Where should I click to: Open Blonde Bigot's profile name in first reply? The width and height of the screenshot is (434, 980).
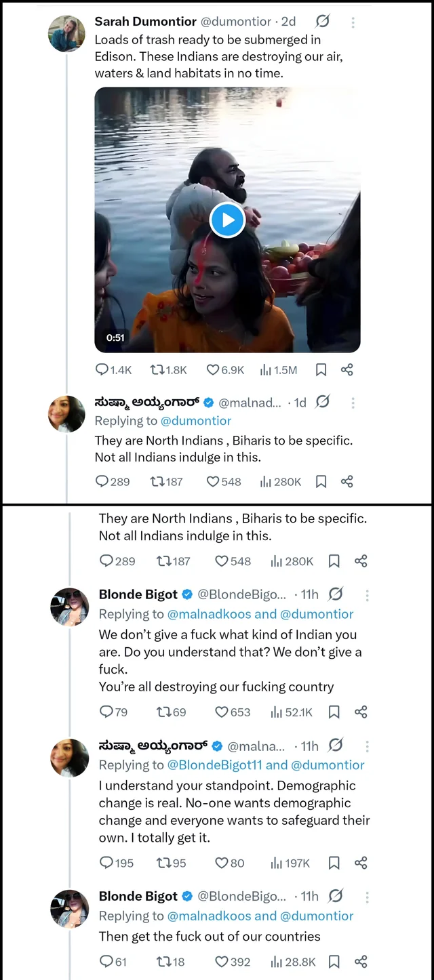[x=138, y=594]
